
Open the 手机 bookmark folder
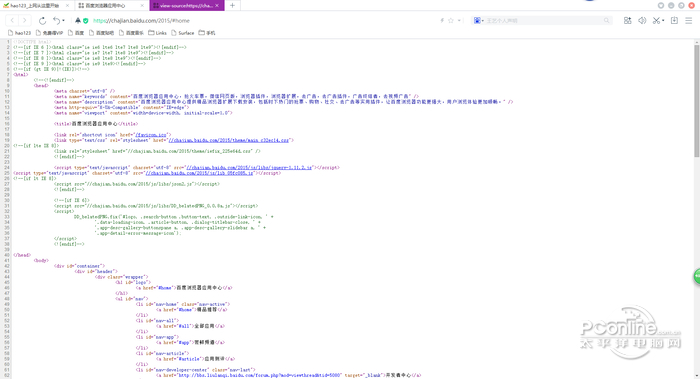(207, 33)
